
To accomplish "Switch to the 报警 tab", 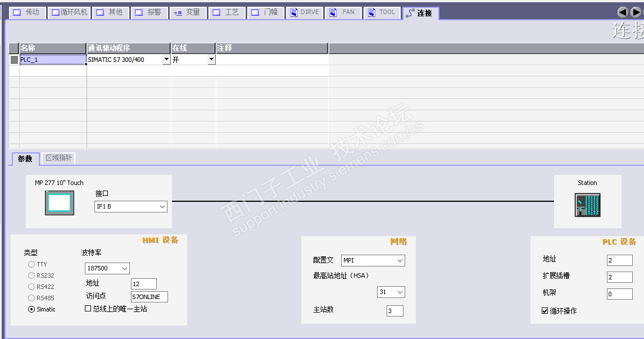I will pos(149,13).
